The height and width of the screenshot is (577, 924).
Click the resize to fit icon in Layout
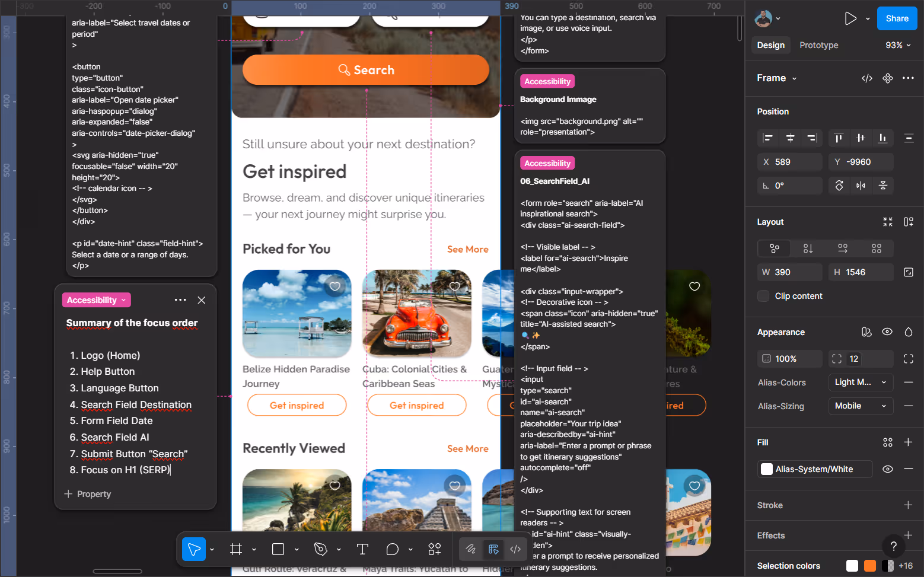[887, 222]
